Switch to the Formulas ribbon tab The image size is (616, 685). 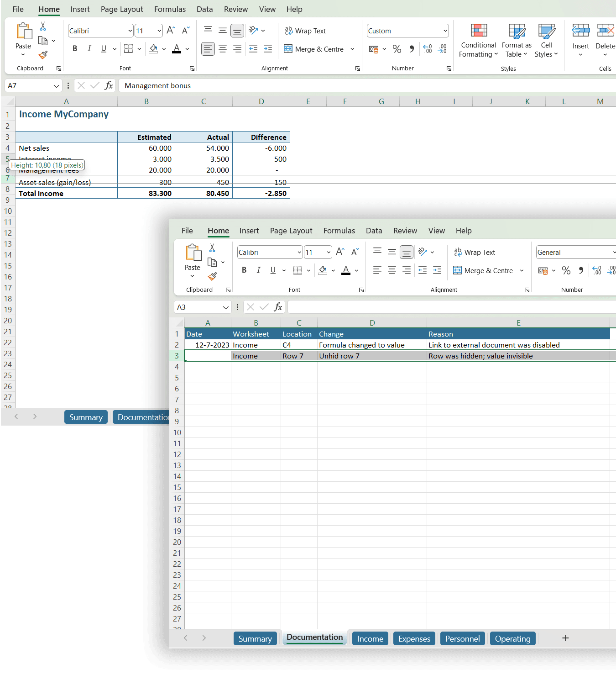click(x=170, y=9)
